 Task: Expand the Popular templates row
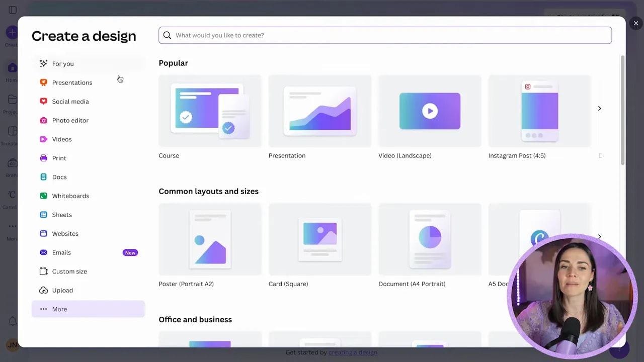tap(599, 108)
